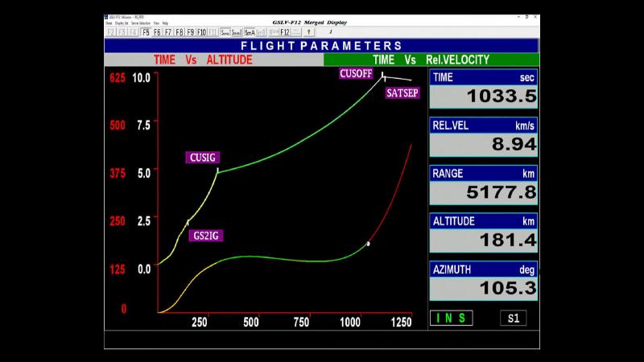
Task: Select the F6 display toolbar button
Action: [x=157, y=32]
